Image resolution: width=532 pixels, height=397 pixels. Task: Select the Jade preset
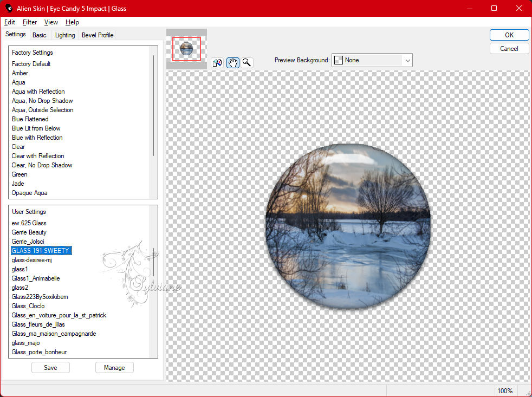(x=18, y=184)
